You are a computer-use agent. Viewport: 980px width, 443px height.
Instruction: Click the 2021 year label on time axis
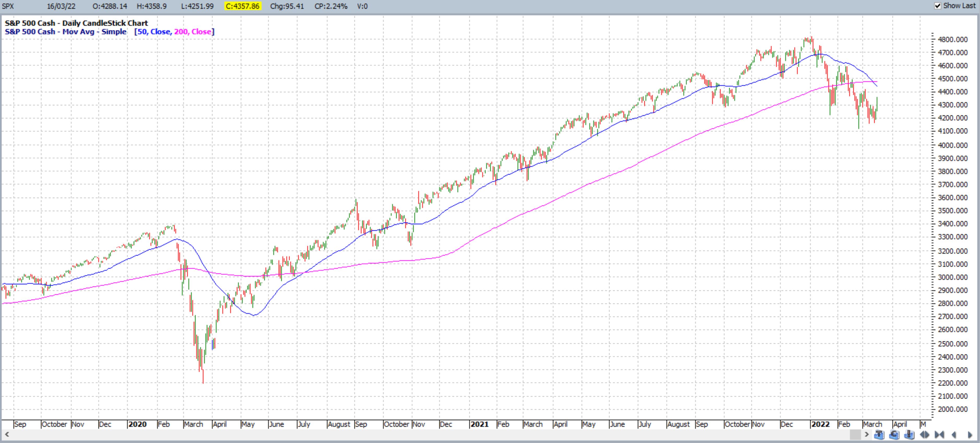coord(479,424)
